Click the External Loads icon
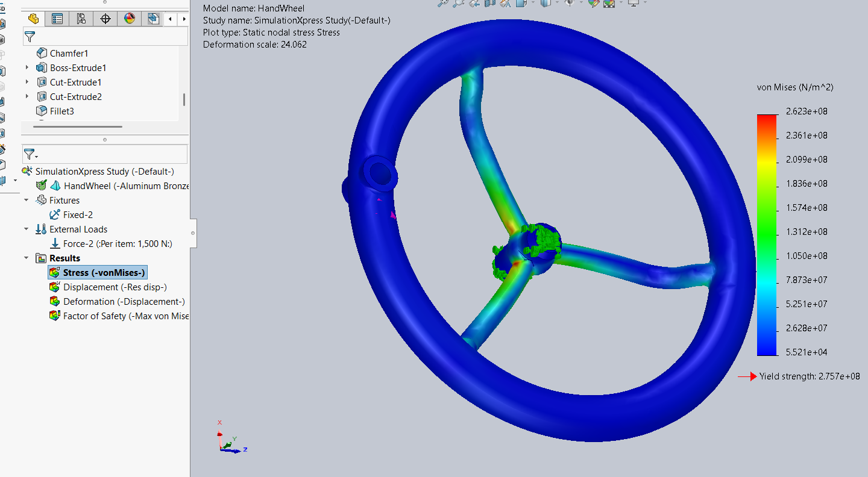This screenshot has width=868, height=477. 41,229
